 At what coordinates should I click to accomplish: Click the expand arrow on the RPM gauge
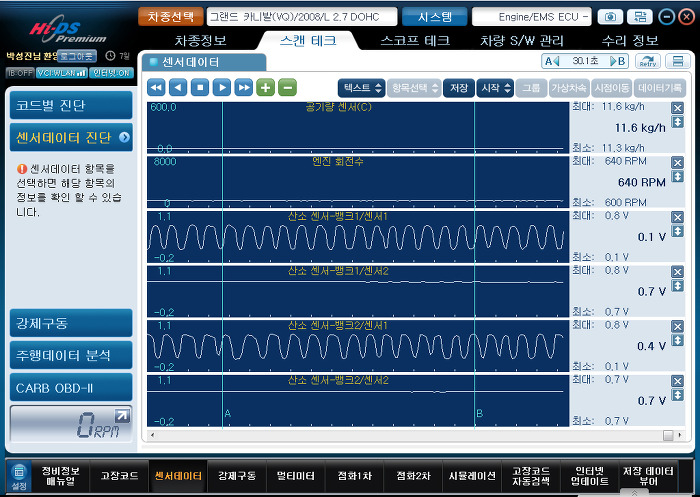click(x=121, y=415)
